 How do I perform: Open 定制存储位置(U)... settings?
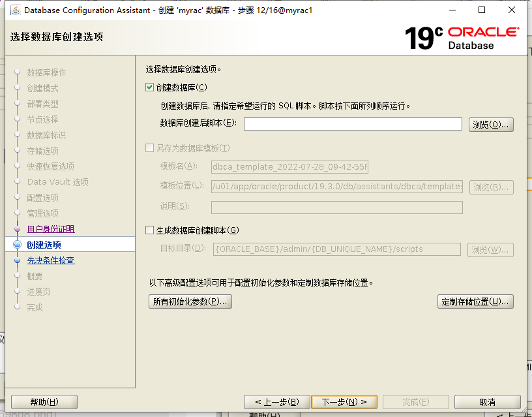point(475,301)
